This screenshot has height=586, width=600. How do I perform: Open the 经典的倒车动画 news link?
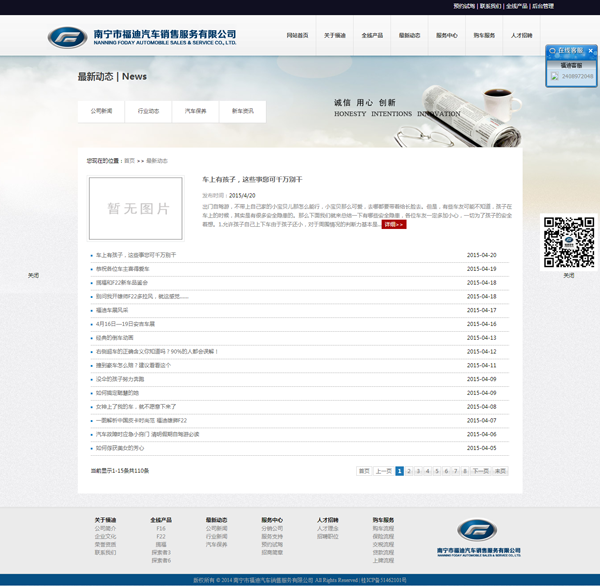114,338
